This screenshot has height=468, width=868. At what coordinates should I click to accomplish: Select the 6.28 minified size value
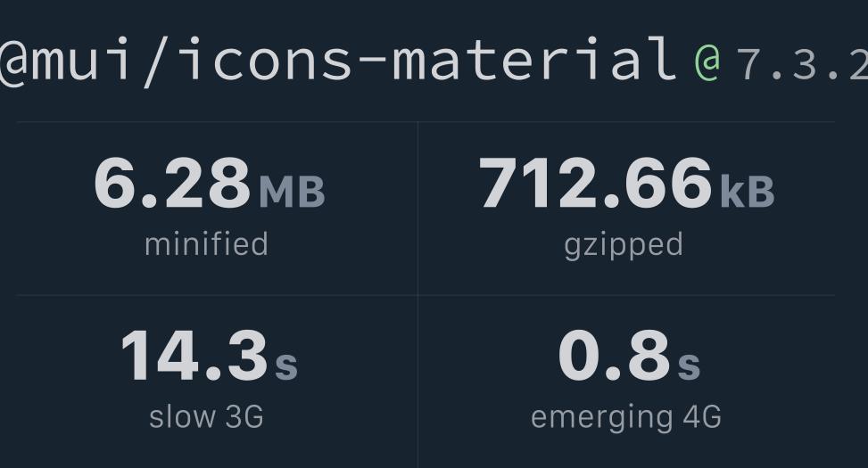coord(172,183)
